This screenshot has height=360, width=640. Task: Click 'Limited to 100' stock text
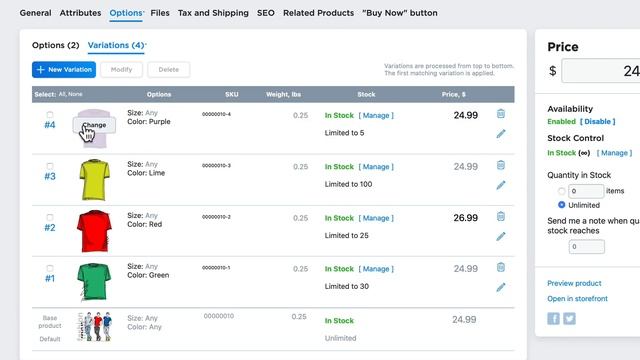(348, 184)
